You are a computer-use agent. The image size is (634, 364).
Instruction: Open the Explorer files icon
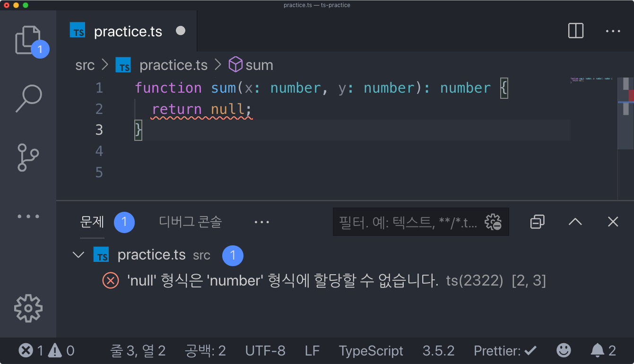point(28,41)
